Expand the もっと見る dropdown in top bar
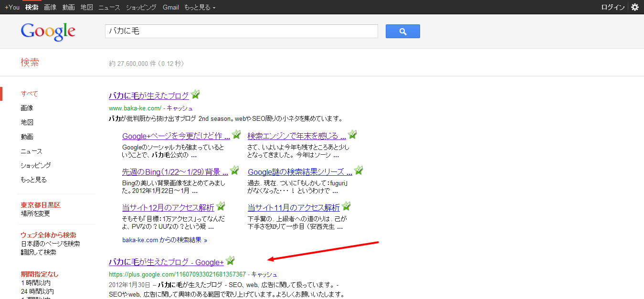This screenshot has width=644, height=299. click(200, 7)
